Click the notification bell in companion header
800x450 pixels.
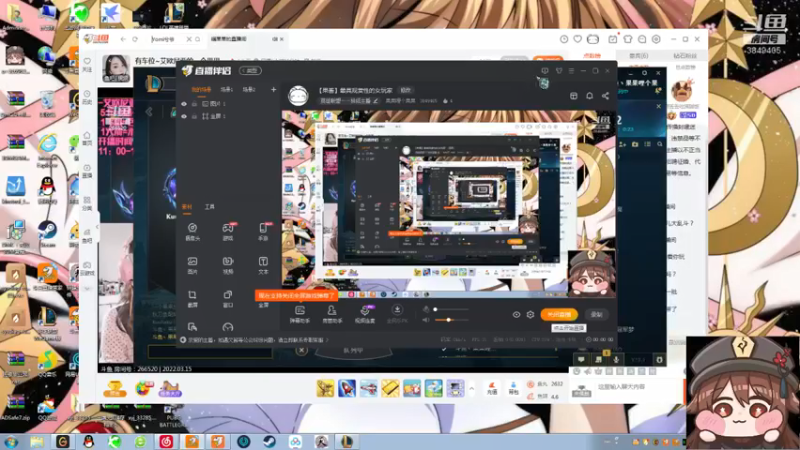tap(589, 96)
